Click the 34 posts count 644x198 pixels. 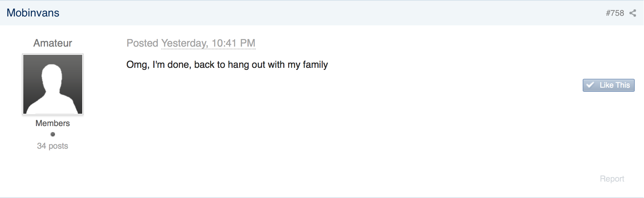click(53, 146)
